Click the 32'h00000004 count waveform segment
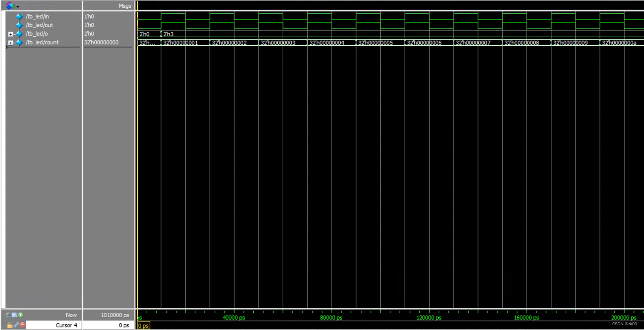 pyautogui.click(x=332, y=43)
